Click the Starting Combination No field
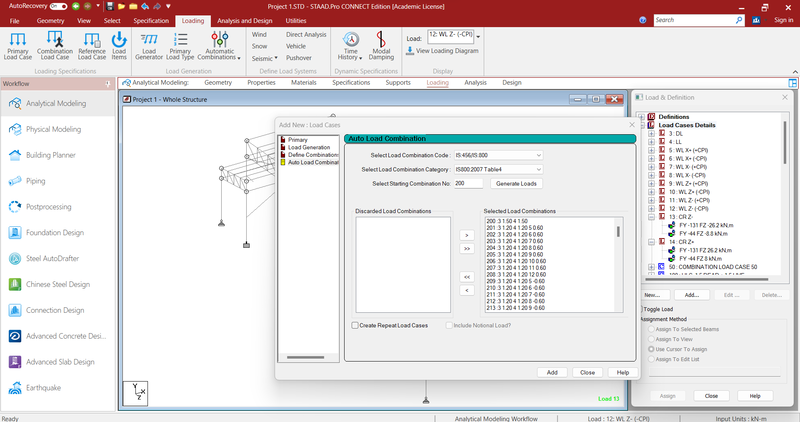Viewport: 800px width, 422px height. tap(468, 184)
